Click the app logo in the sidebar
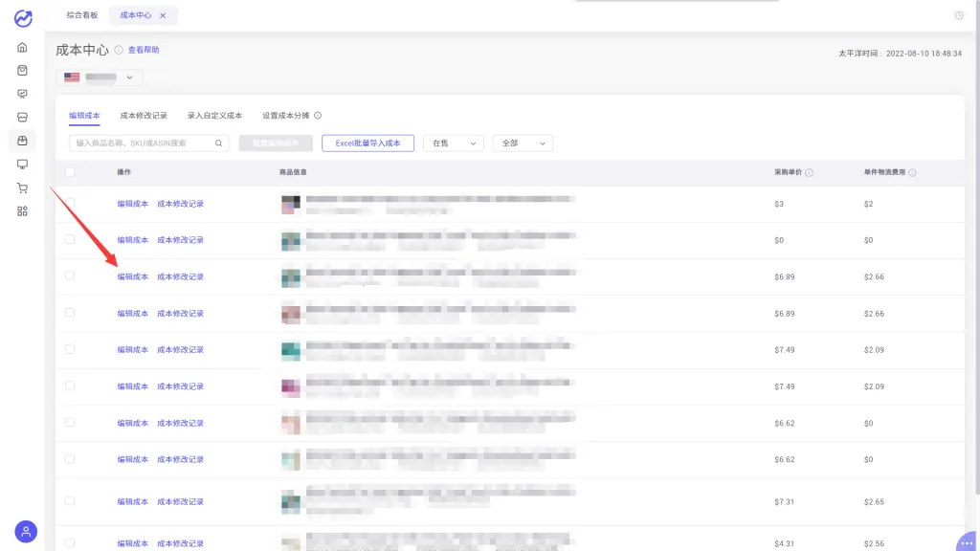 click(x=23, y=19)
